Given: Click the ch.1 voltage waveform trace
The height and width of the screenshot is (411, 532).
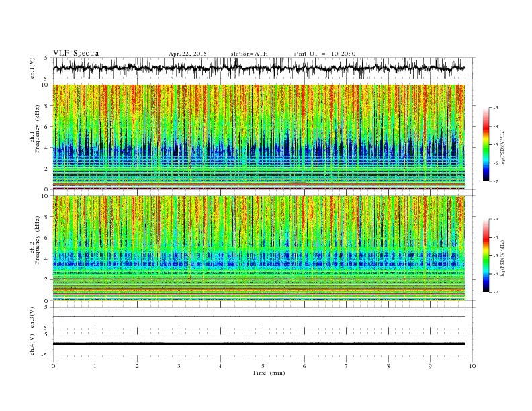Looking at the screenshot, I should (259, 68).
